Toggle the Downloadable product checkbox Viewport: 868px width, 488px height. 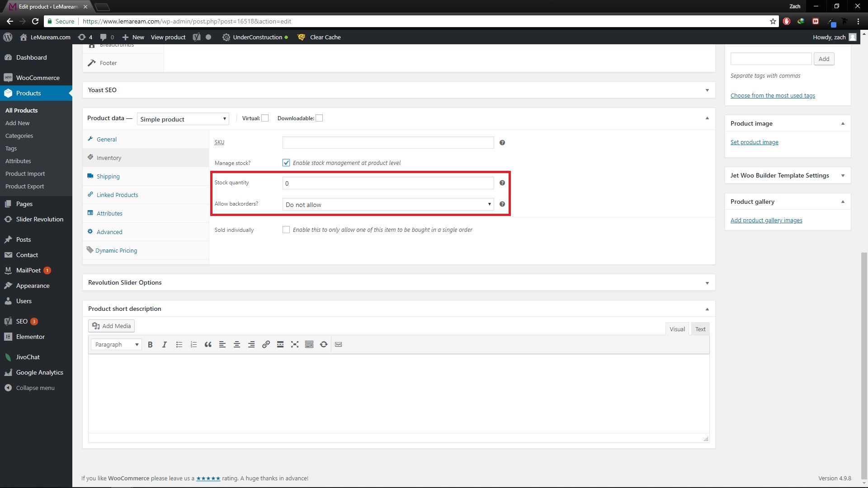pyautogui.click(x=319, y=118)
